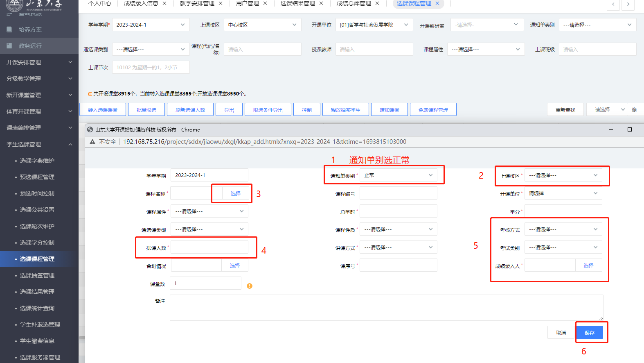Open the 通知单类别 dropdown showing 正常
The width and height of the screenshot is (644, 363).
coord(398,175)
